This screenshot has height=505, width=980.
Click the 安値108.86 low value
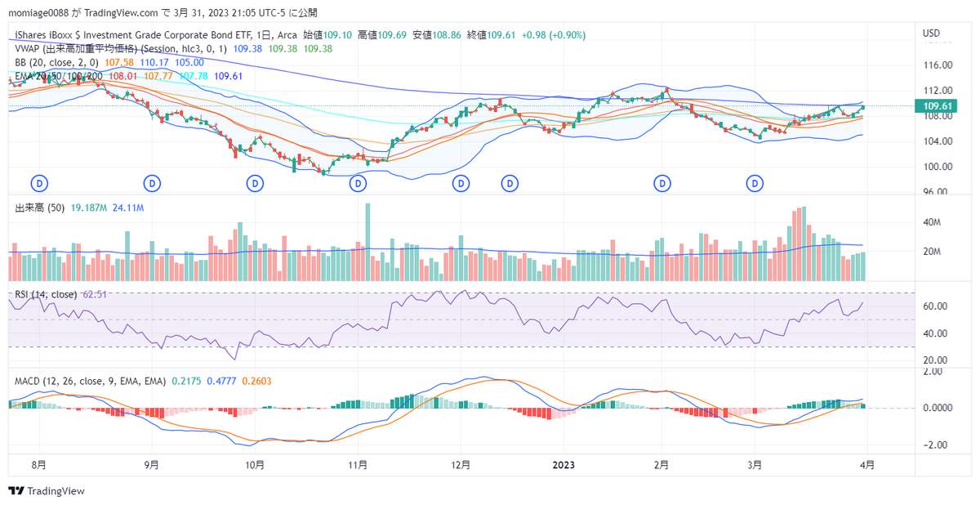coord(437,35)
